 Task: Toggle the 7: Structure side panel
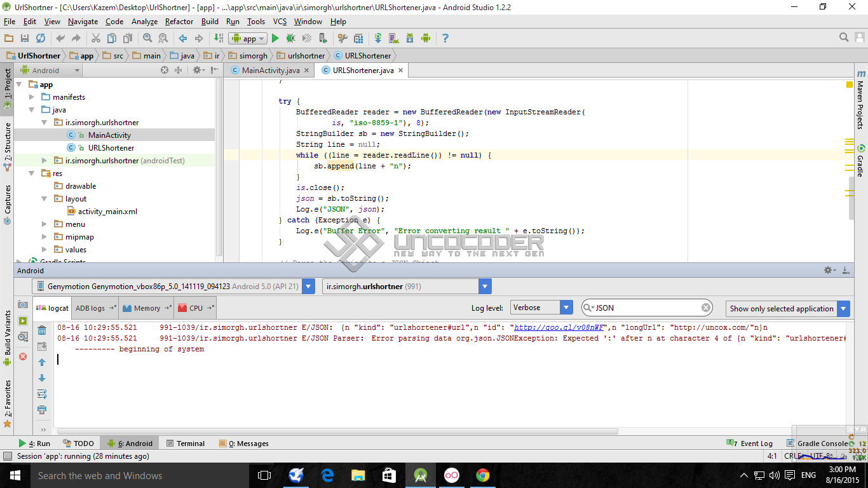[x=7, y=146]
